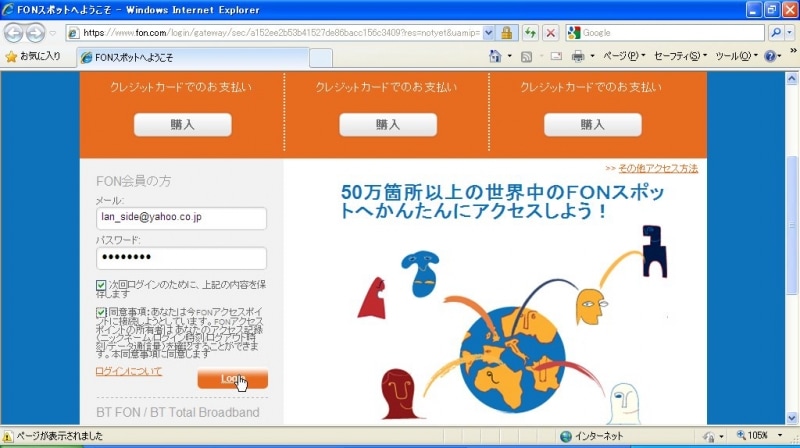This screenshot has width=800, height=448.
Task: Click 購入 button in the right column
Action: [592, 125]
